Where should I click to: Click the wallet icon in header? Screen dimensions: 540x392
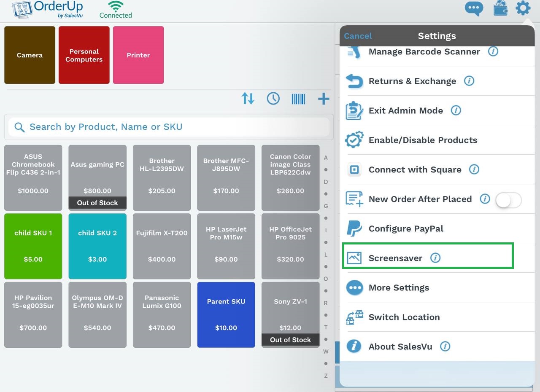(x=500, y=8)
